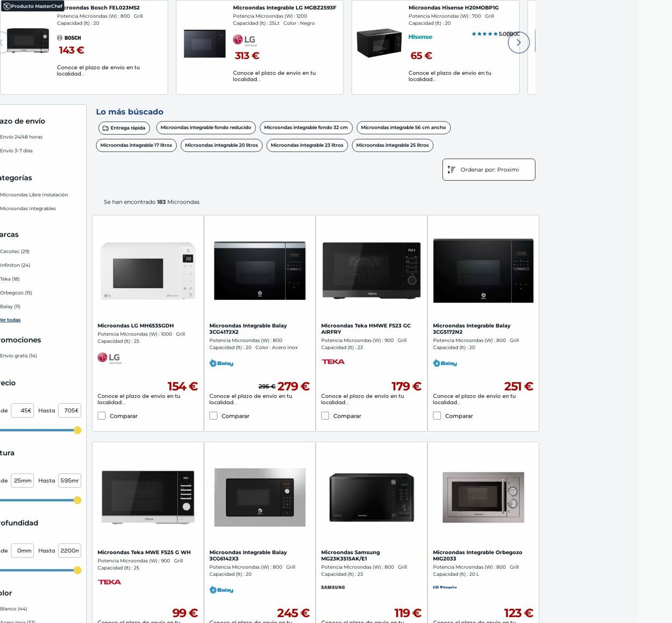Open Microondas LG MH6535GDH product image

pos(148,270)
